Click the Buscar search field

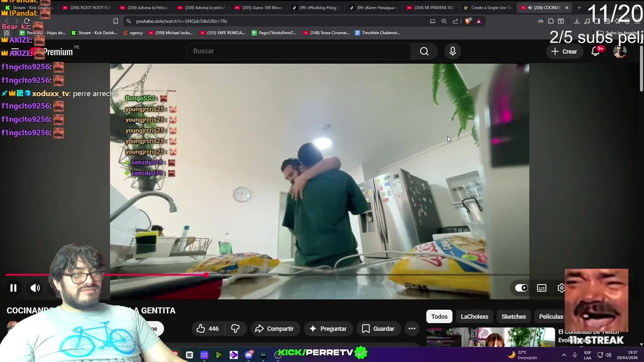click(298, 51)
